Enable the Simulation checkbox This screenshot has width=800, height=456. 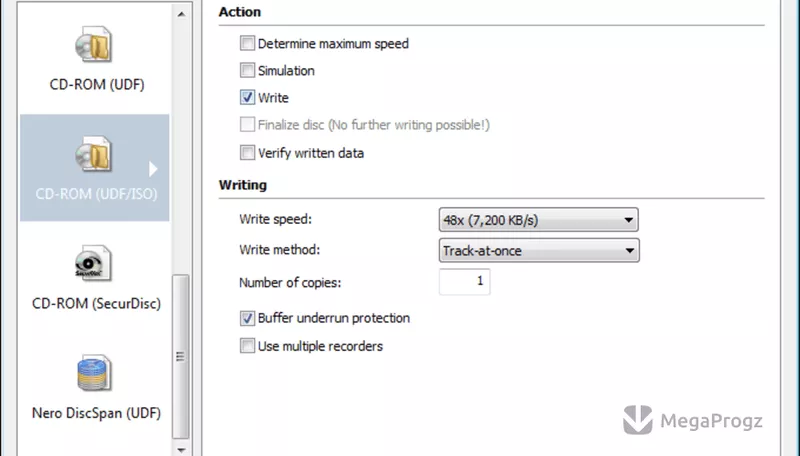pos(247,70)
